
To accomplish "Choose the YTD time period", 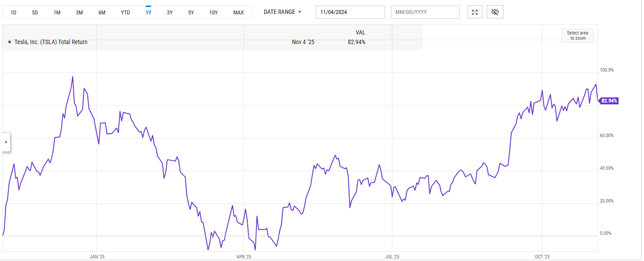I will (125, 13).
